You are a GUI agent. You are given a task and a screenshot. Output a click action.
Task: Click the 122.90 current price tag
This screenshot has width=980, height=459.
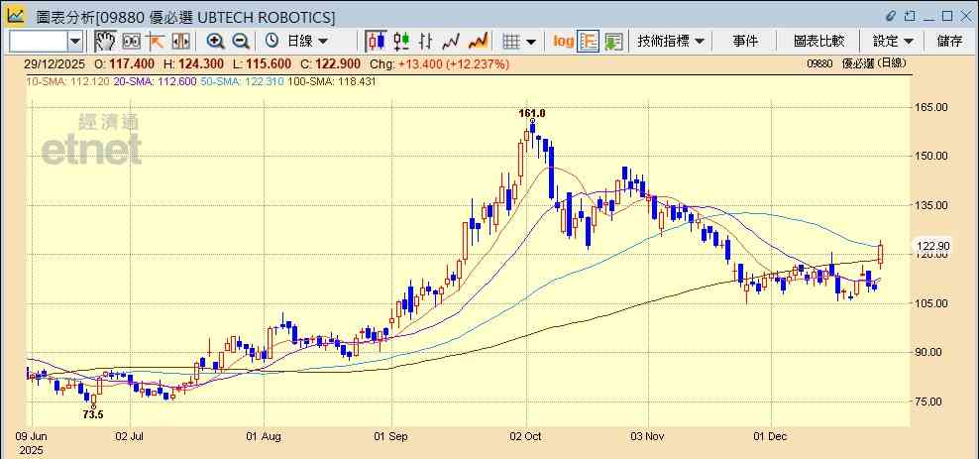pyautogui.click(x=932, y=247)
